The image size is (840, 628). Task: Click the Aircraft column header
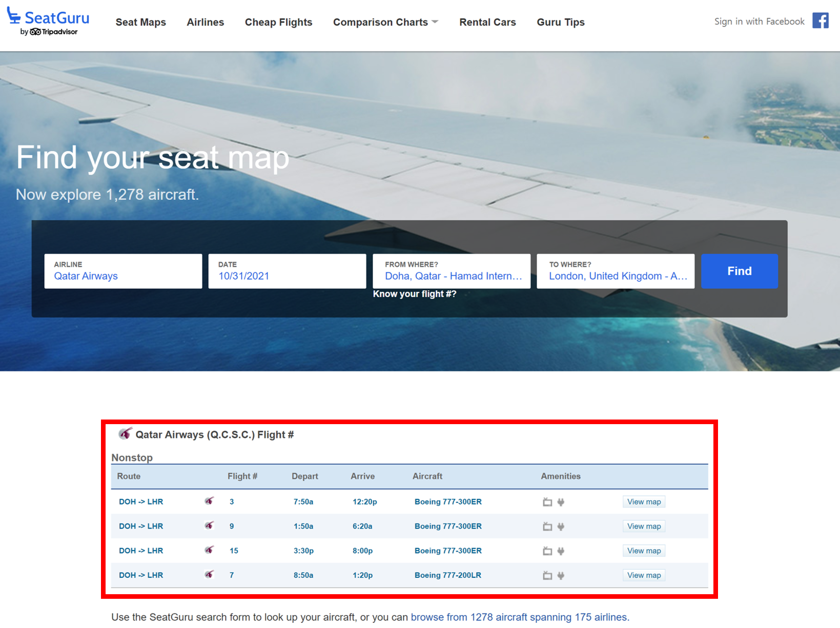point(427,476)
